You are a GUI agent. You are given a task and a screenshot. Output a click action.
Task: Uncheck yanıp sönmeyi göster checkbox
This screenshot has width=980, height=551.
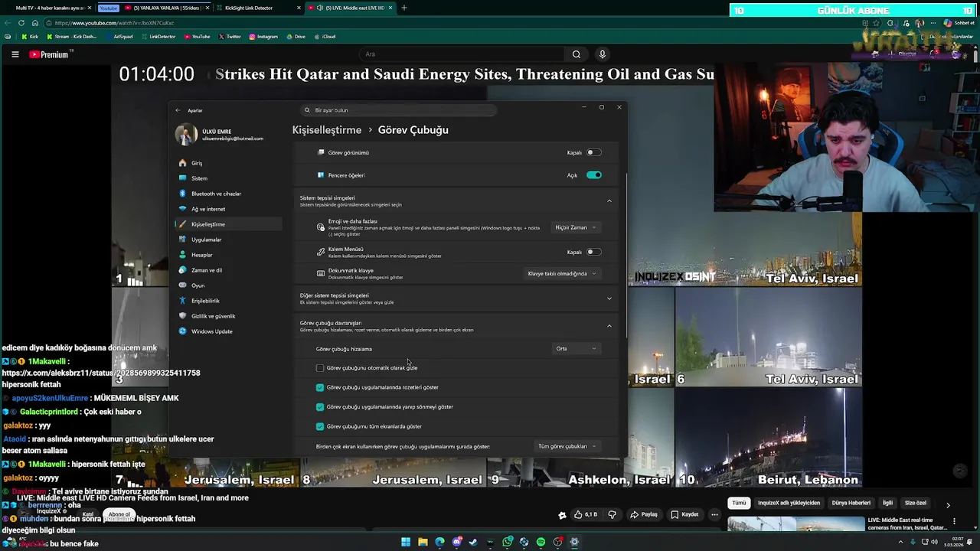[320, 407]
